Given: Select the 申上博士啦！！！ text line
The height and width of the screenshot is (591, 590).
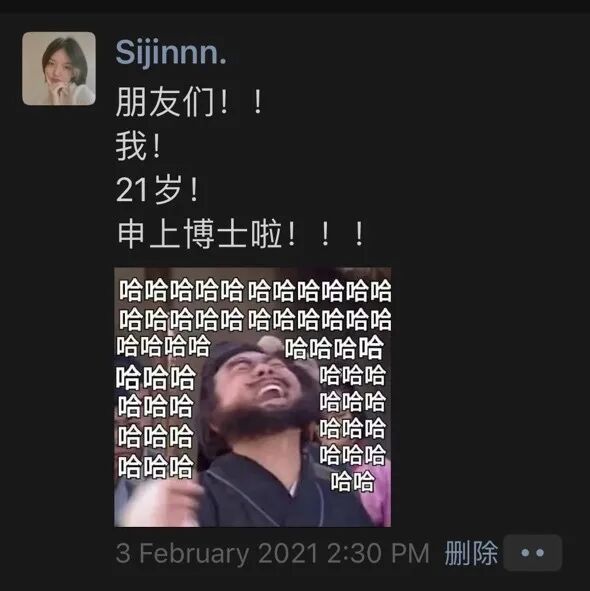Looking at the screenshot, I should [240, 234].
